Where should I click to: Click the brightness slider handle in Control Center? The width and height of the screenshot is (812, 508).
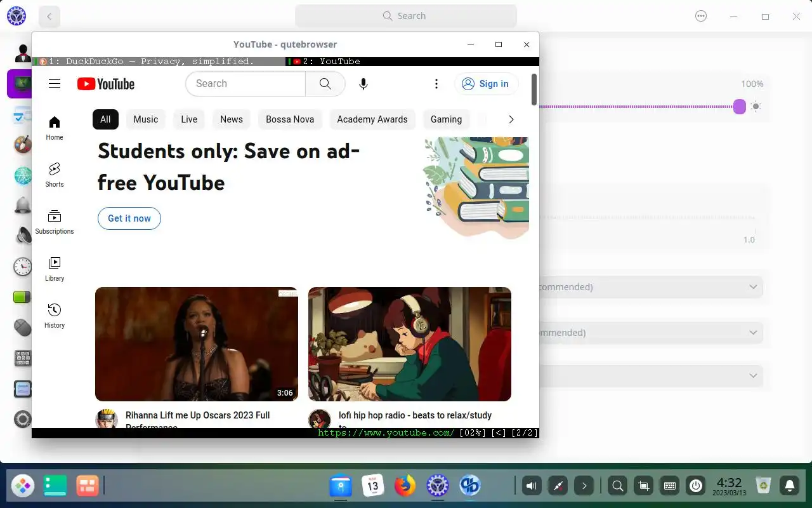(740, 107)
